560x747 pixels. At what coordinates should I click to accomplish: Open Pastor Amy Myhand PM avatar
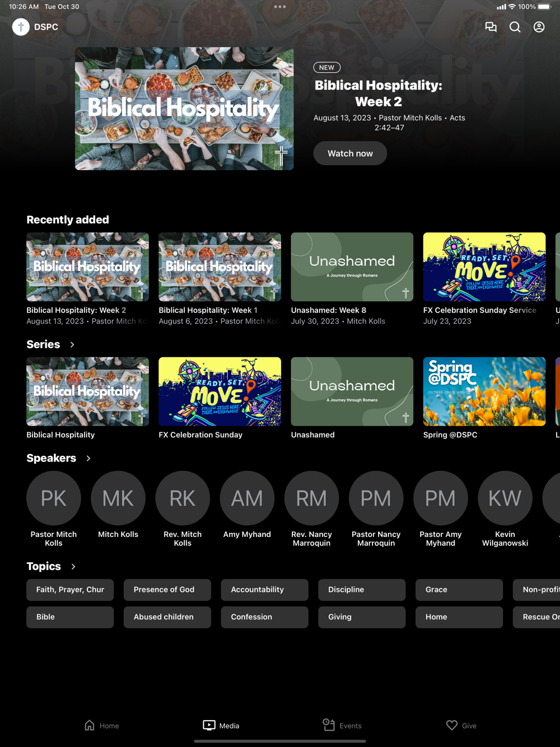pos(441,498)
